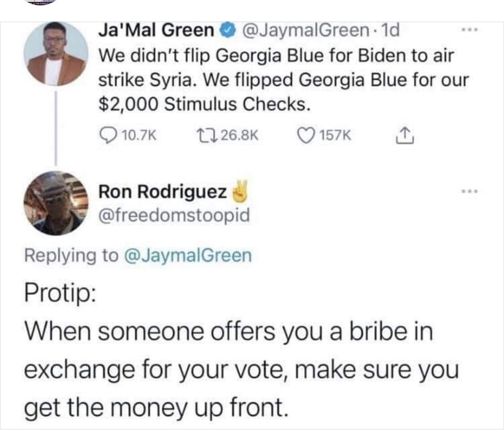Click @JaymalGreen in the Replying to line
Viewport: 504px width, 440px height.
point(187,255)
